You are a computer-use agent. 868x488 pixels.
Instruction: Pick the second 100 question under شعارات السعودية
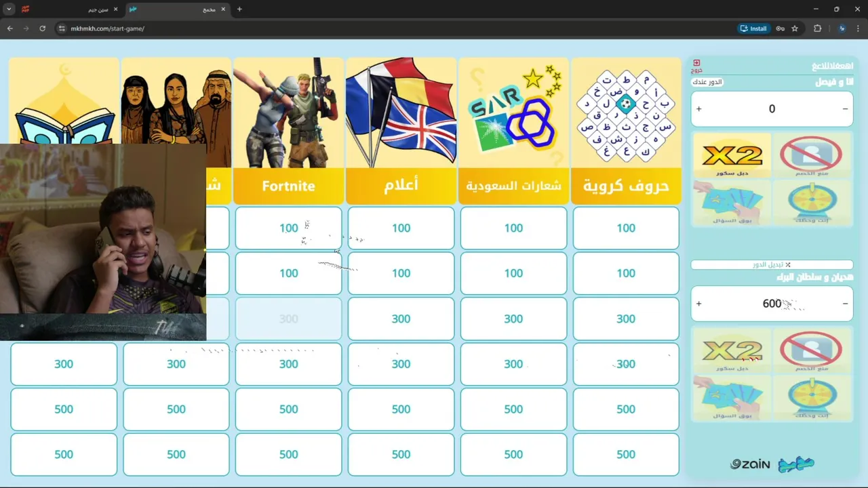[513, 273]
